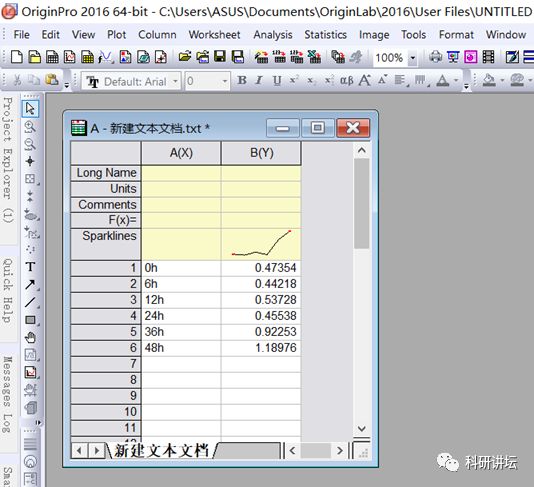Image resolution: width=534 pixels, height=487 pixels.
Task: Click the Long Name row header
Action: pos(106,173)
